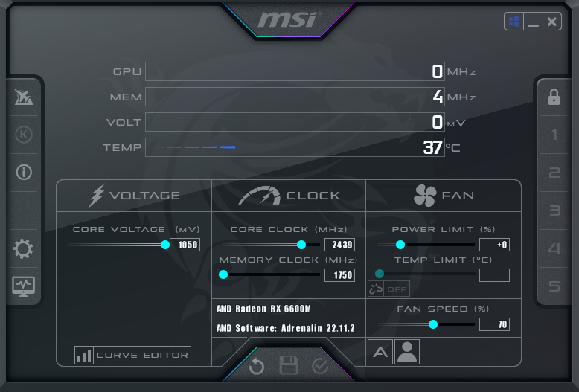Screen dimensions: 579x392
Task: Toggle the profile lock icon
Action: 554,97
